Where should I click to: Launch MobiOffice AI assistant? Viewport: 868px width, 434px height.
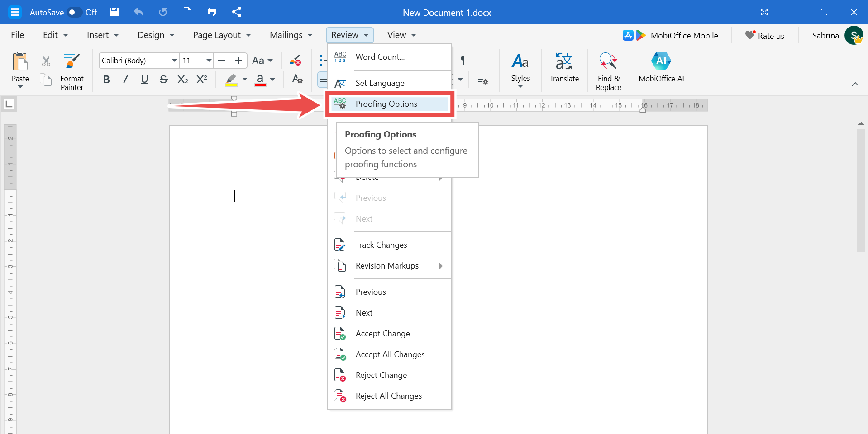[661, 68]
